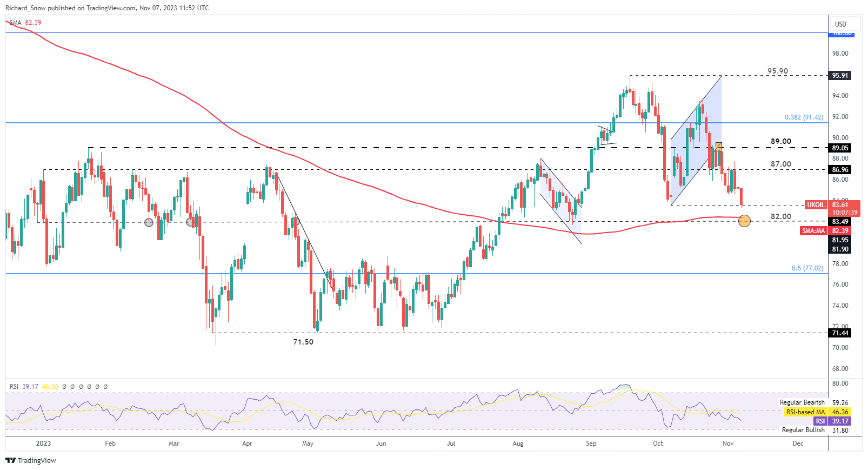
Task: Click the bar countdown timer 10:07:39
Action: point(845,213)
